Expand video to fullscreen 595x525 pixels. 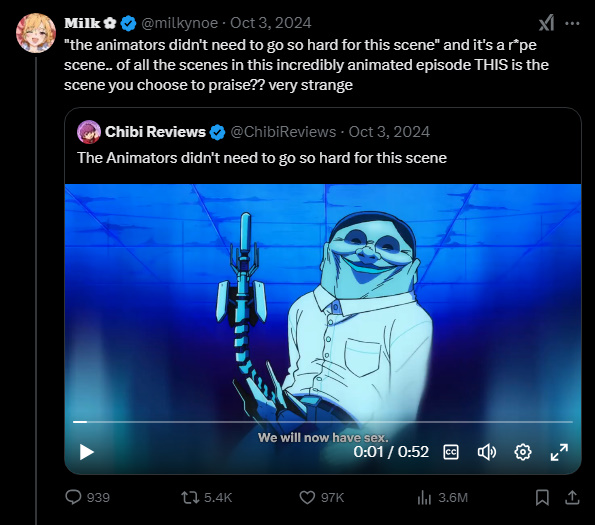pyautogui.click(x=559, y=452)
